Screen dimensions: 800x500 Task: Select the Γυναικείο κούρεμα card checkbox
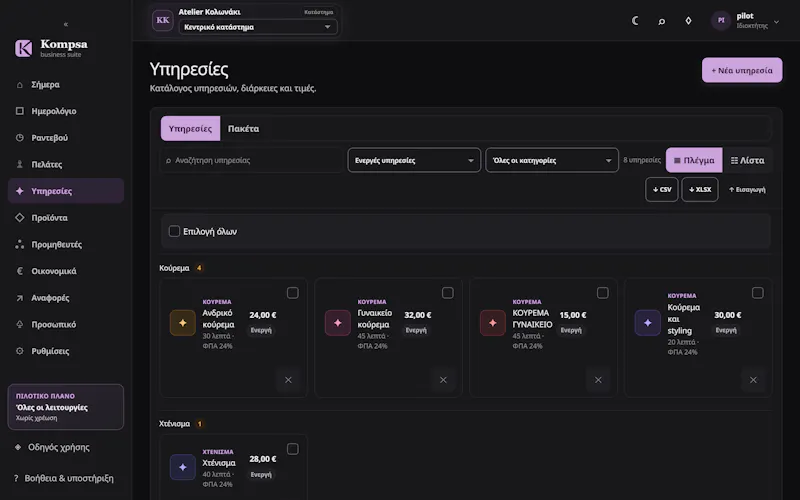click(447, 293)
